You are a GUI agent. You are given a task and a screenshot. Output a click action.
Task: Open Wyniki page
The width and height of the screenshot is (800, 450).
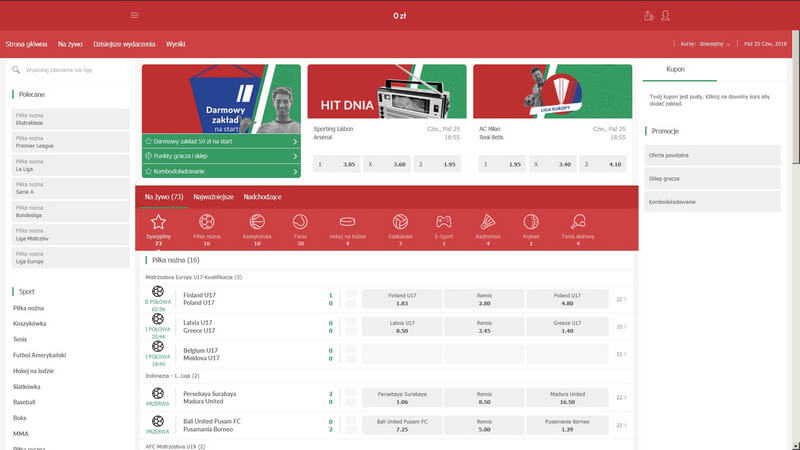[x=176, y=44]
